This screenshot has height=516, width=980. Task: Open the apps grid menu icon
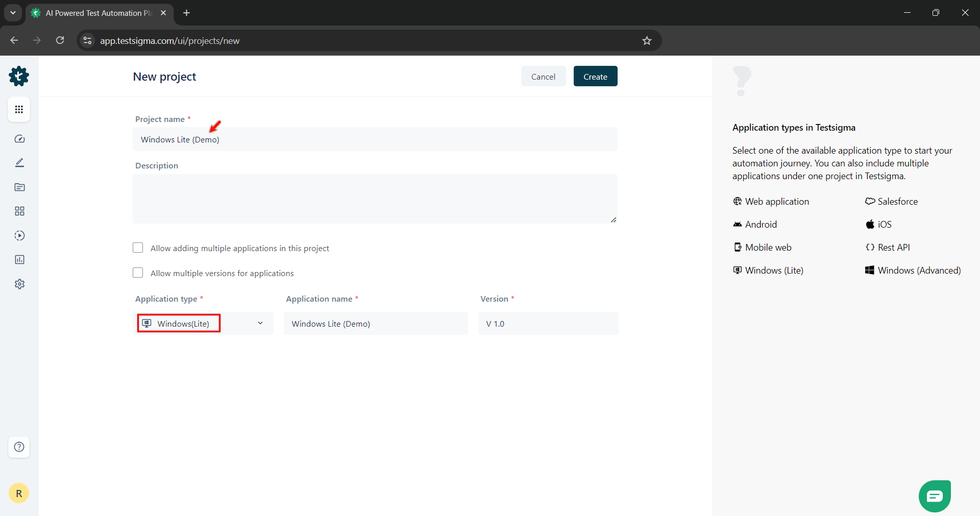[x=19, y=109]
